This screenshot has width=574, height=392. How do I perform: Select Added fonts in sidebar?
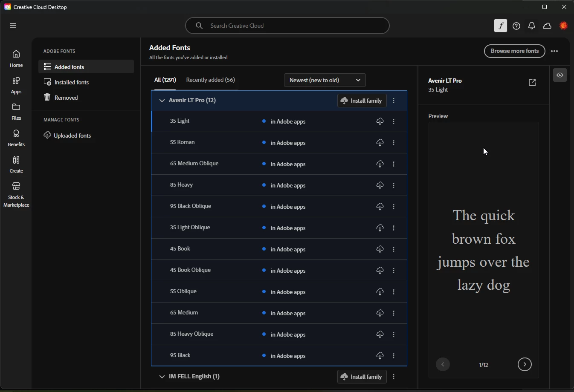click(86, 67)
